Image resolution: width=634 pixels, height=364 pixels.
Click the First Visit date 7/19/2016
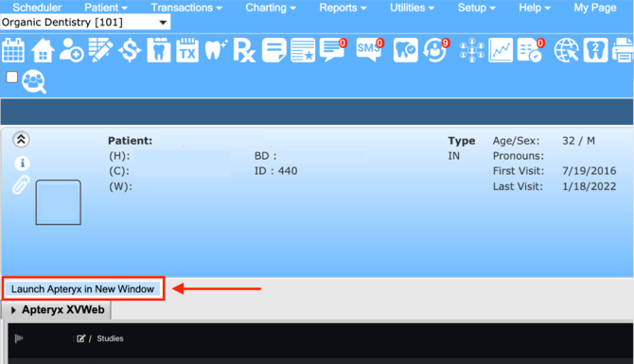(590, 171)
